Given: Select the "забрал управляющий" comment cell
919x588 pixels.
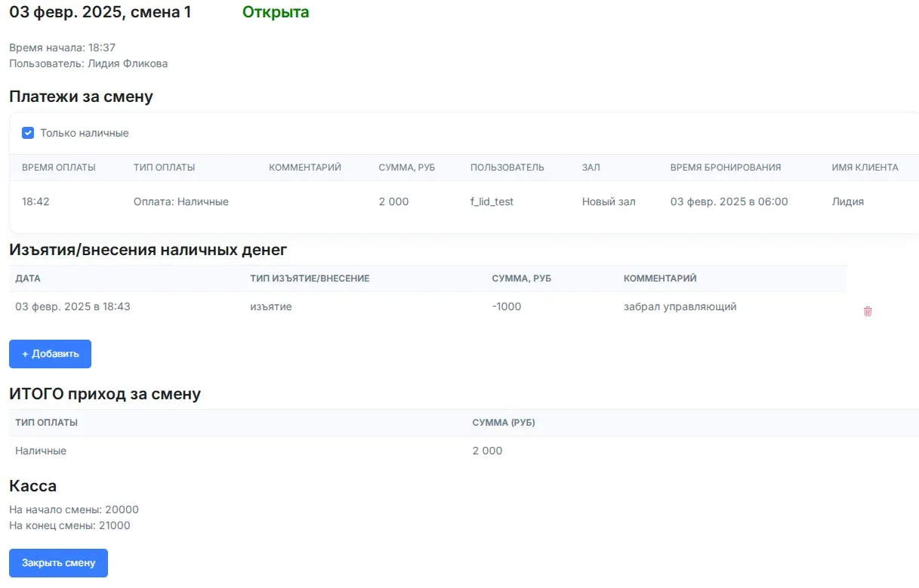Looking at the screenshot, I should click(680, 306).
